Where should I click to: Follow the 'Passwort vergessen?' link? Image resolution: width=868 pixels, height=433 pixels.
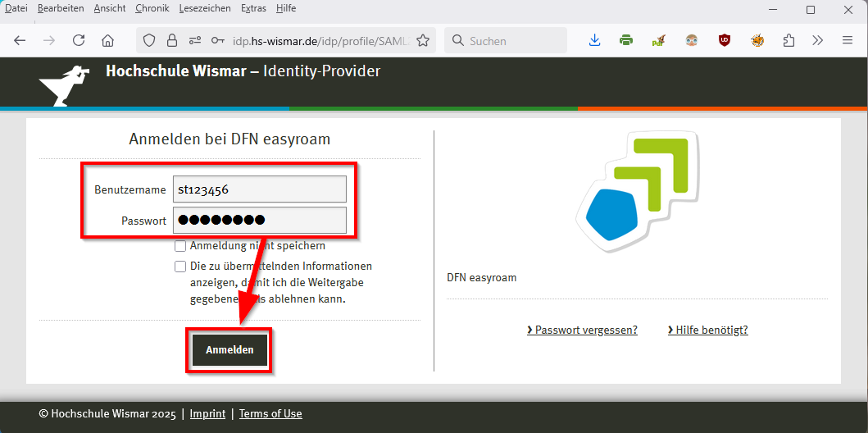[x=582, y=330]
